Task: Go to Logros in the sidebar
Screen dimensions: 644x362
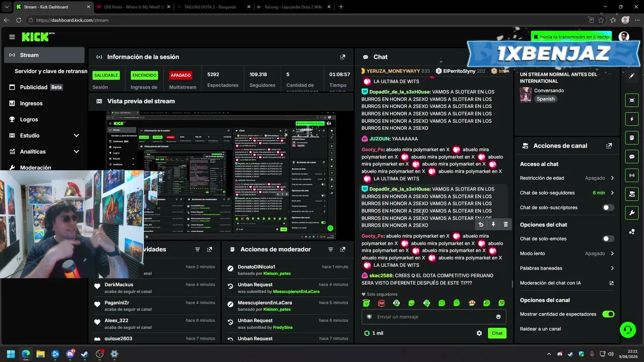Action: tap(44, 120)
